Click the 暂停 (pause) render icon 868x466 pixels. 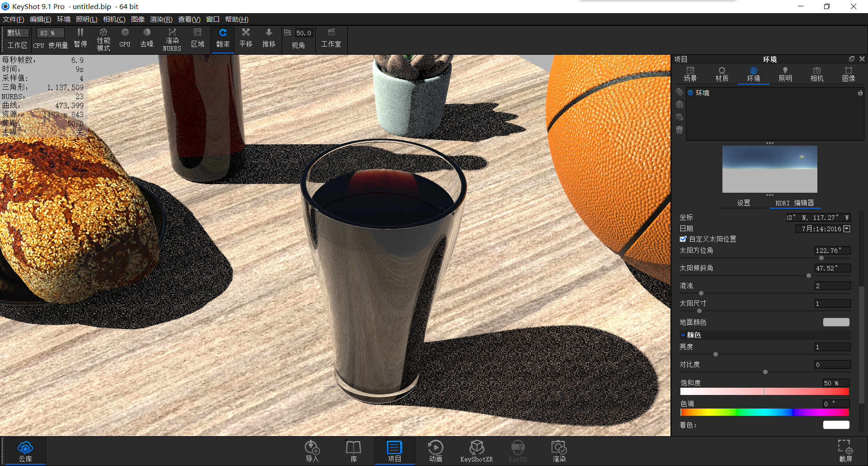[80, 38]
